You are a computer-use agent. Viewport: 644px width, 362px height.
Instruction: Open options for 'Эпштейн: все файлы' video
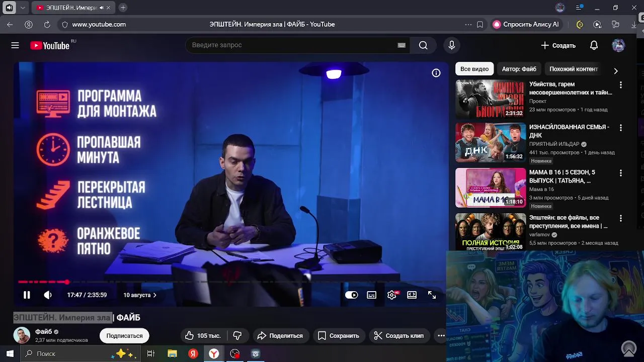pyautogui.click(x=620, y=218)
